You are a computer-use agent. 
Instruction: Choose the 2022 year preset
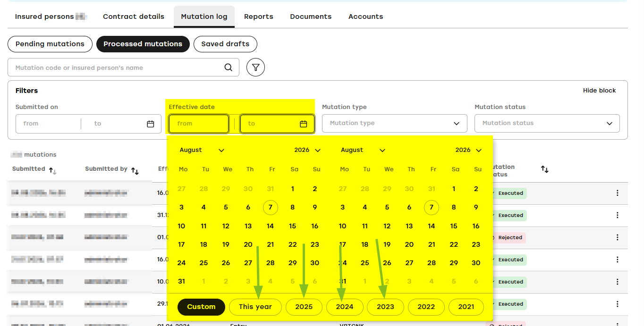click(x=426, y=307)
